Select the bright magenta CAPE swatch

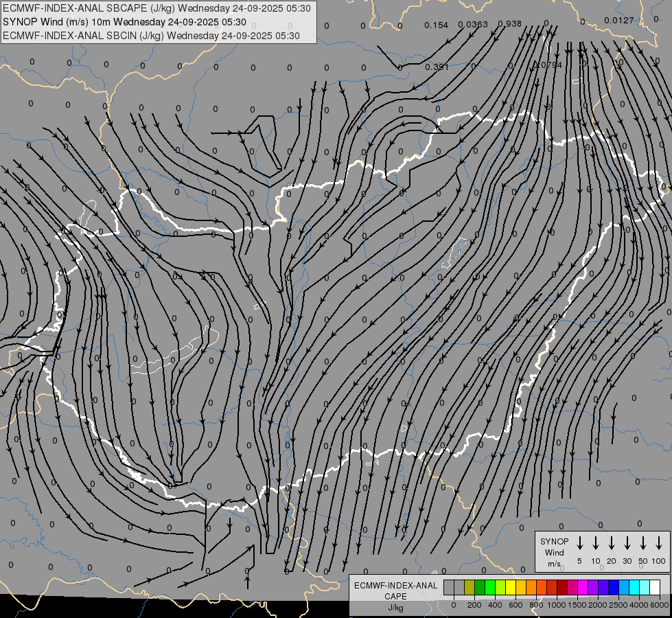pos(583,587)
